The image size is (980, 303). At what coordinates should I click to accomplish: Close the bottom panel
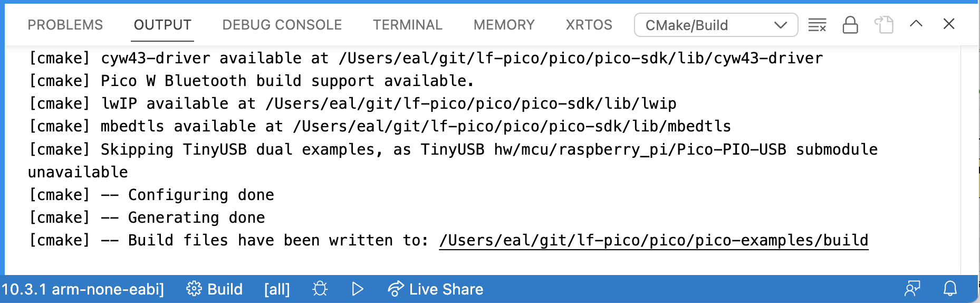click(x=949, y=24)
